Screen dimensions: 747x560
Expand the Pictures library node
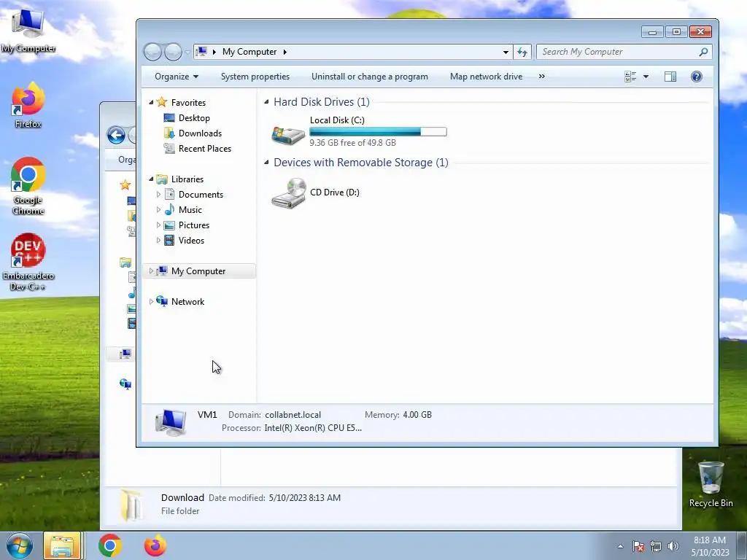tap(158, 225)
